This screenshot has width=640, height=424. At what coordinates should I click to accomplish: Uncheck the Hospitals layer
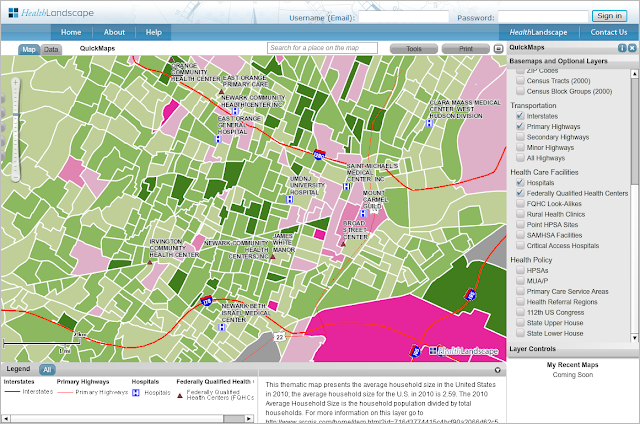(520, 182)
